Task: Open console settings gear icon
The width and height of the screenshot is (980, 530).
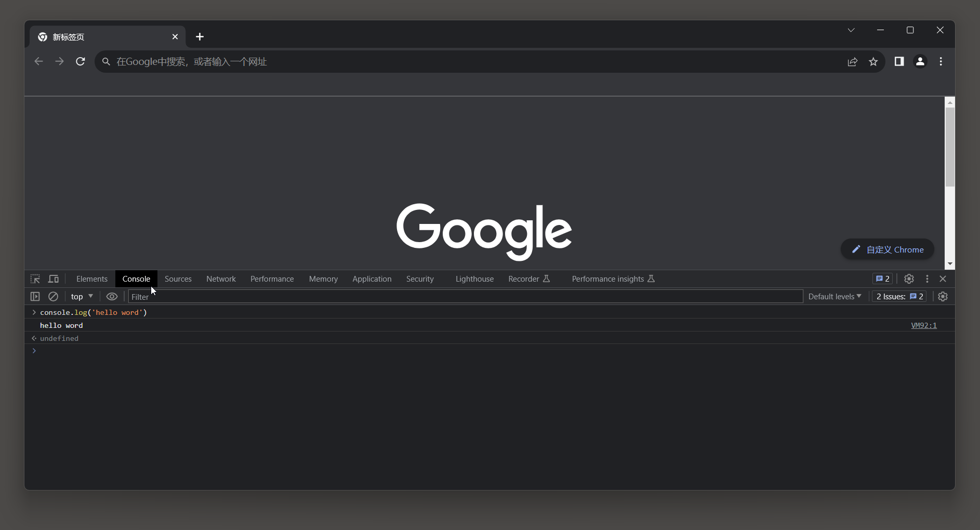Action: pyautogui.click(x=943, y=297)
